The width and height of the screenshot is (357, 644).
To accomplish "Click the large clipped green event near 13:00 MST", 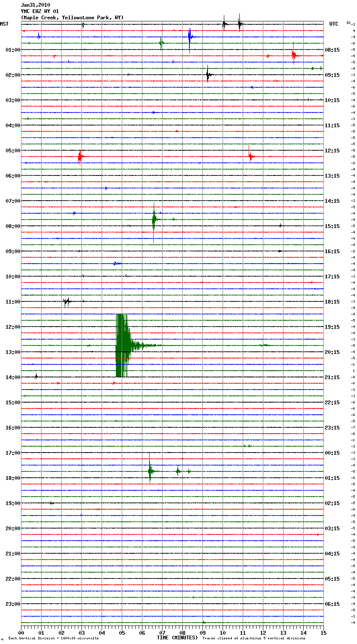I will coord(124,346).
